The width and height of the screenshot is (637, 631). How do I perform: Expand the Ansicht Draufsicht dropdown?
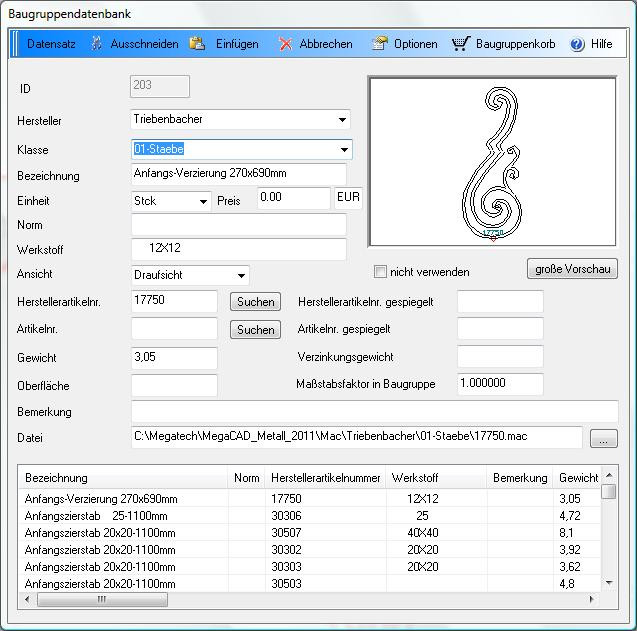[x=241, y=275]
